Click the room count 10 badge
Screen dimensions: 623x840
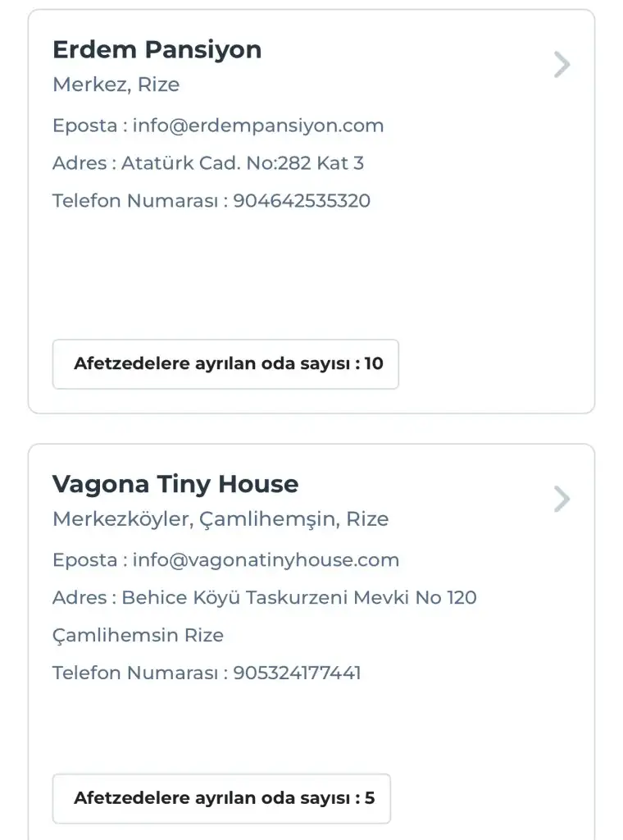point(225,364)
